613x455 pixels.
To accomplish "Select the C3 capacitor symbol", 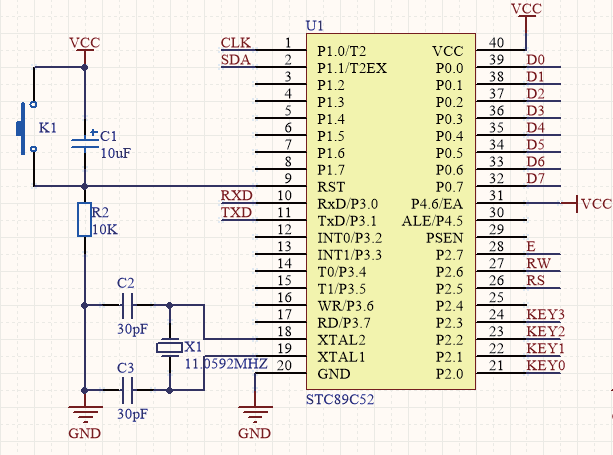I will click(x=127, y=390).
